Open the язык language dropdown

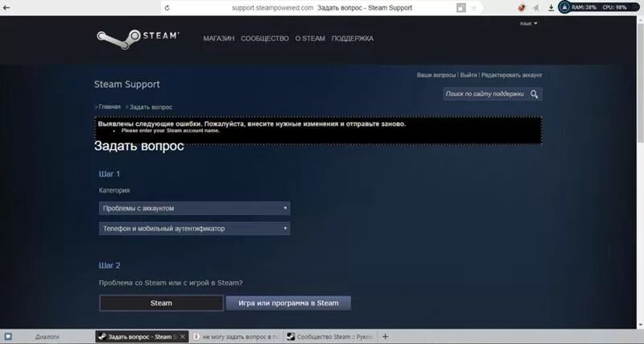click(529, 23)
